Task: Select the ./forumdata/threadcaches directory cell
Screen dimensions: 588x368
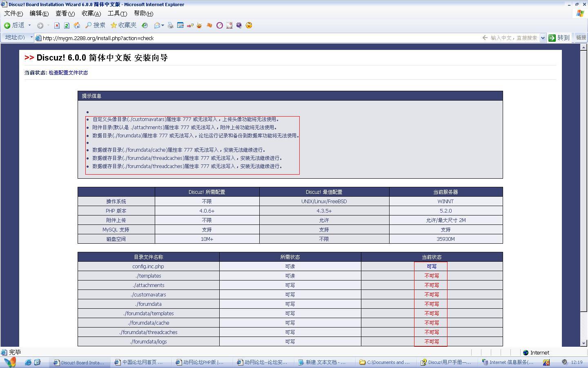Action: tap(148, 332)
